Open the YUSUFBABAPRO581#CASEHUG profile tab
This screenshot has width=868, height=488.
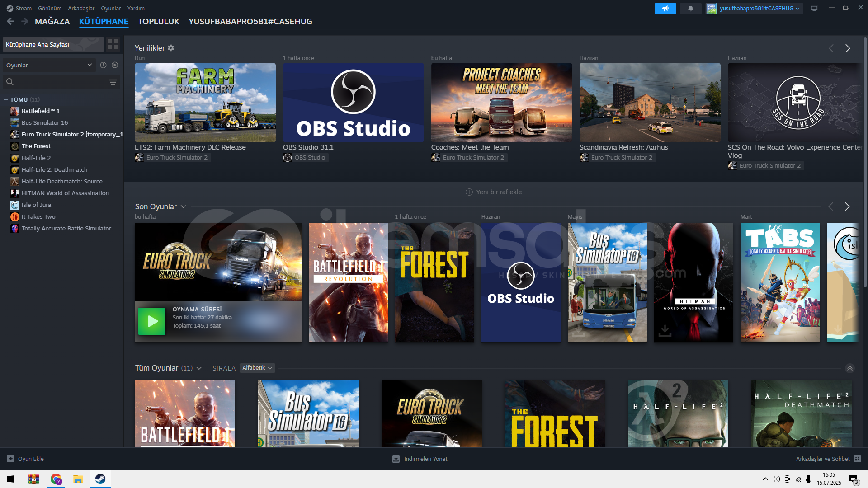[250, 21]
